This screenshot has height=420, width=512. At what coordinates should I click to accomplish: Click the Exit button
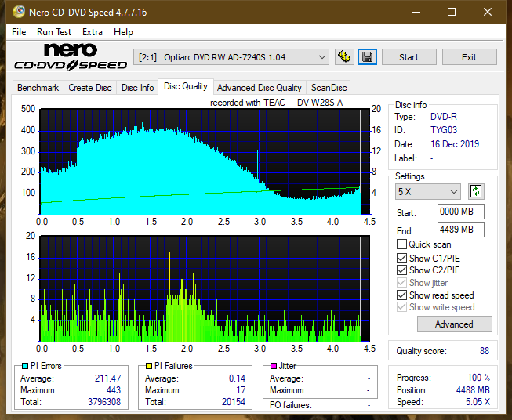[469, 57]
